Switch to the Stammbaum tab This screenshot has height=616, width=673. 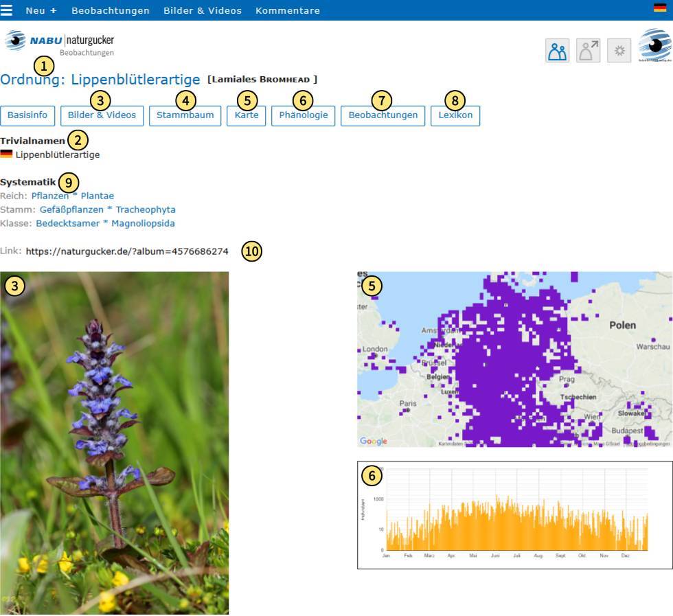(x=185, y=115)
